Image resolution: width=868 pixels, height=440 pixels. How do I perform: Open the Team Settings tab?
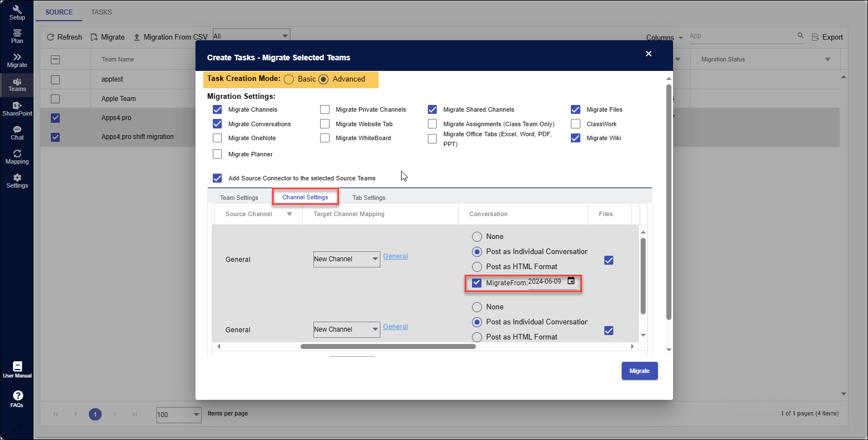tap(239, 198)
